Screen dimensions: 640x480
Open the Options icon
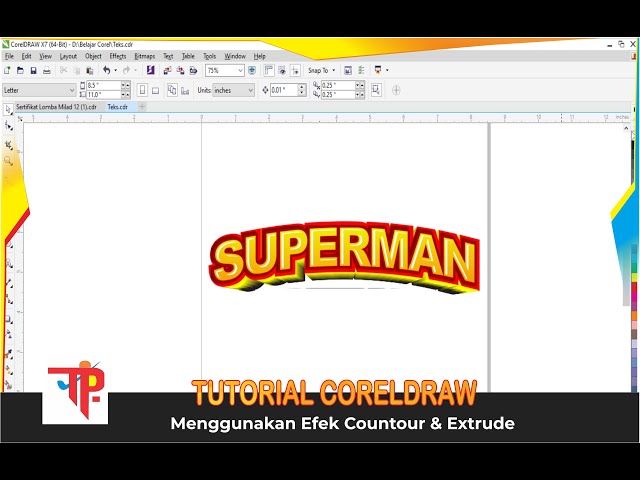361,70
